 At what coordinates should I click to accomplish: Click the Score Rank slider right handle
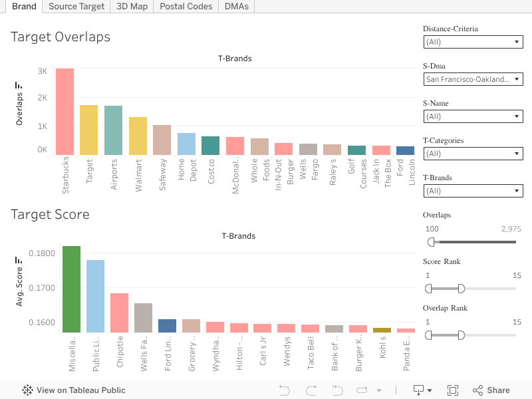click(461, 288)
